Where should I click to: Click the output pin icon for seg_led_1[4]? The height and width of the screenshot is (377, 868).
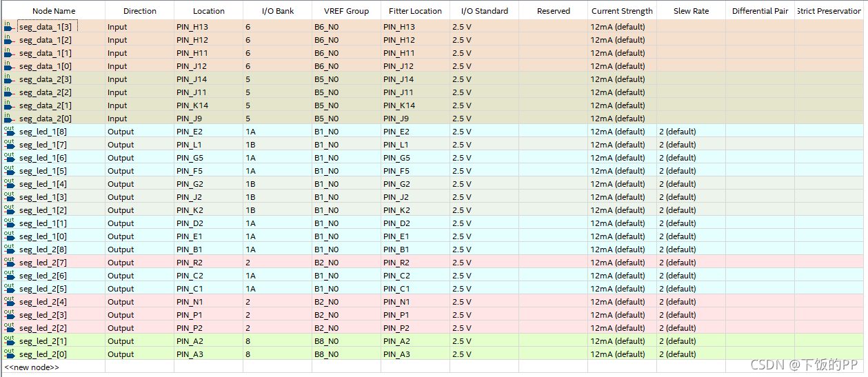[9, 183]
